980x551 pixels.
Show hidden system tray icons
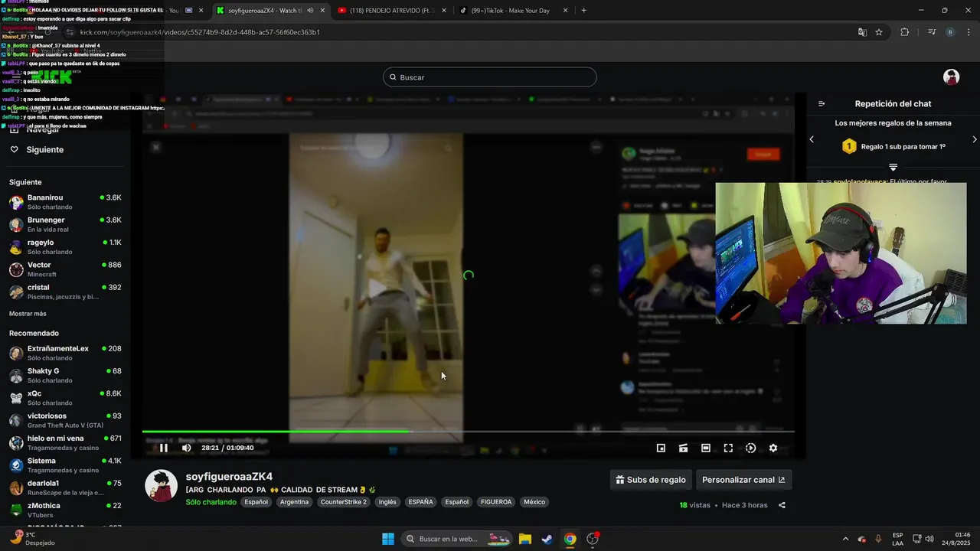coord(845,539)
